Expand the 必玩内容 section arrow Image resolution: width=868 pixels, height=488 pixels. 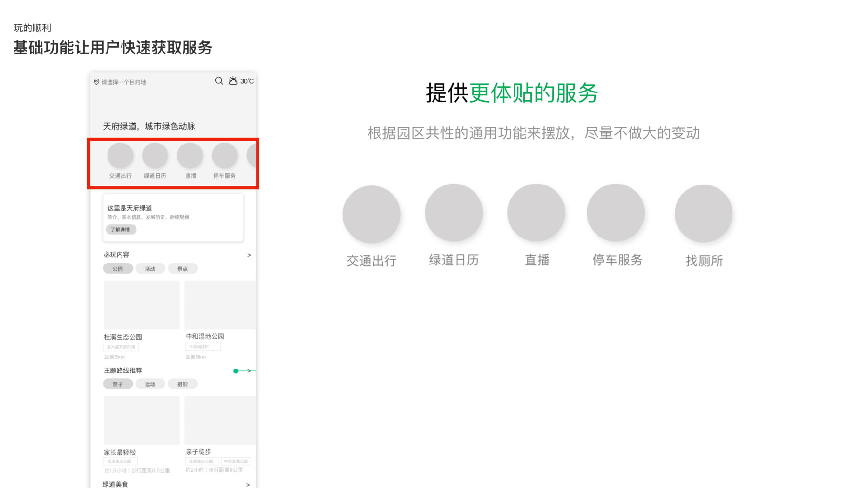click(249, 255)
